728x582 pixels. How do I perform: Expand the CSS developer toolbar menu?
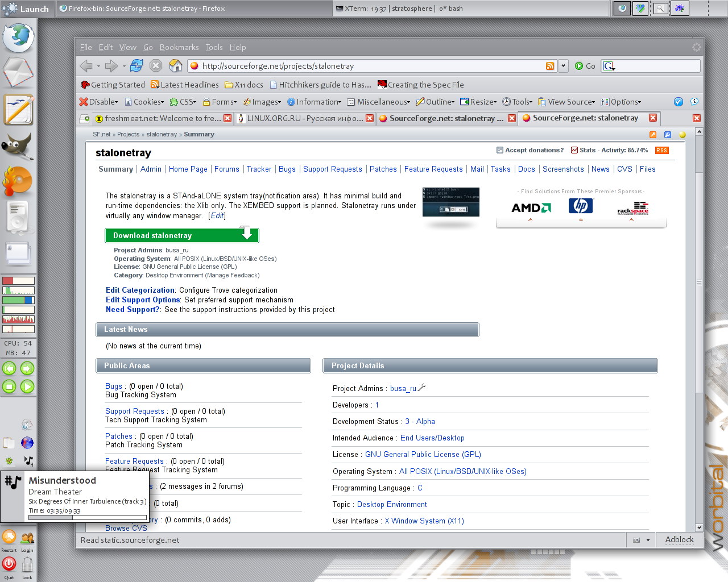tap(183, 102)
